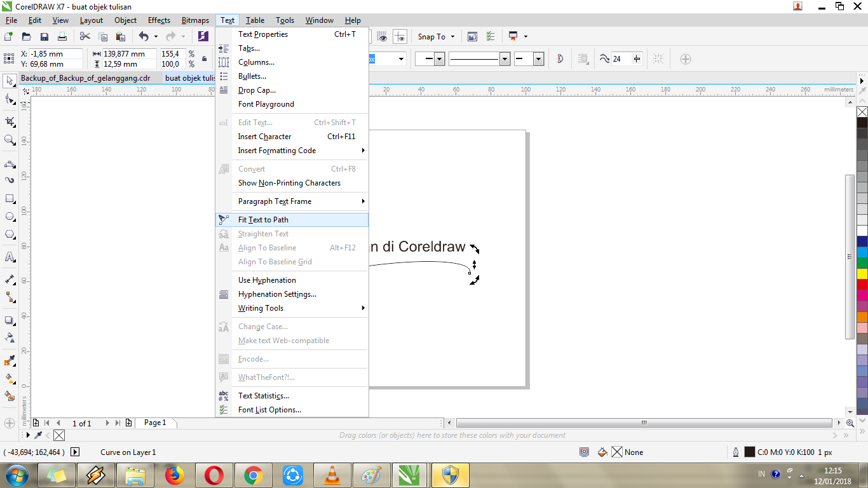Screen dimensions: 868x488
Task: Select the Rectangle tool
Action: point(9,198)
